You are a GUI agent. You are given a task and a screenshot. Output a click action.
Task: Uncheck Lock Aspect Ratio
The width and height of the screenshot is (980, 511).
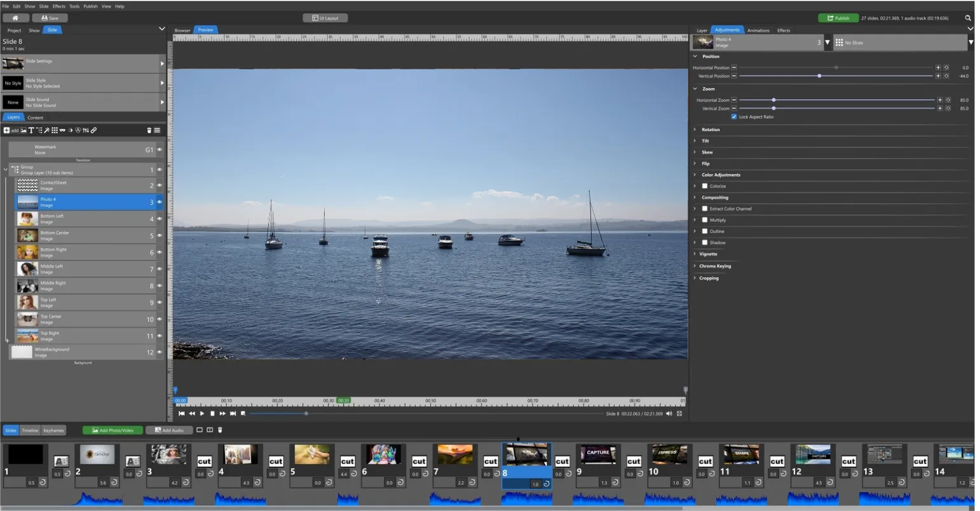[734, 117]
